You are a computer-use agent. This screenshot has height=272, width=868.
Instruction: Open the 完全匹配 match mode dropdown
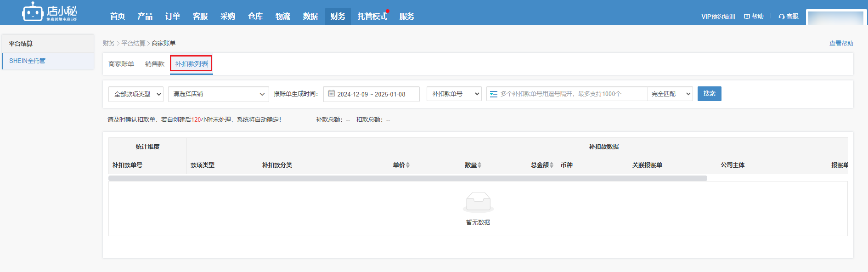point(670,94)
